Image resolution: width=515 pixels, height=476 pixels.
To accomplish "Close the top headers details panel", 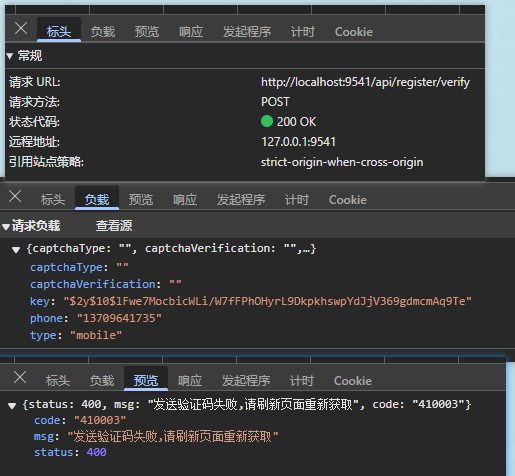I will 21,28.
